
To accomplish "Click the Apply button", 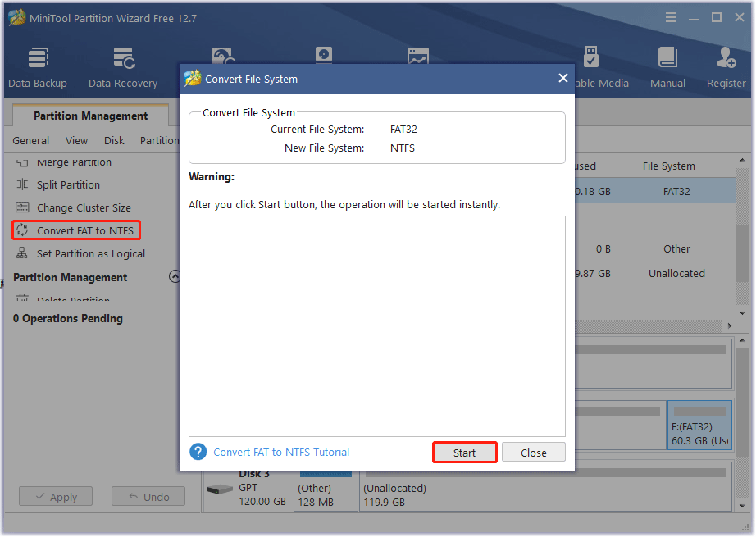I will 56,497.
